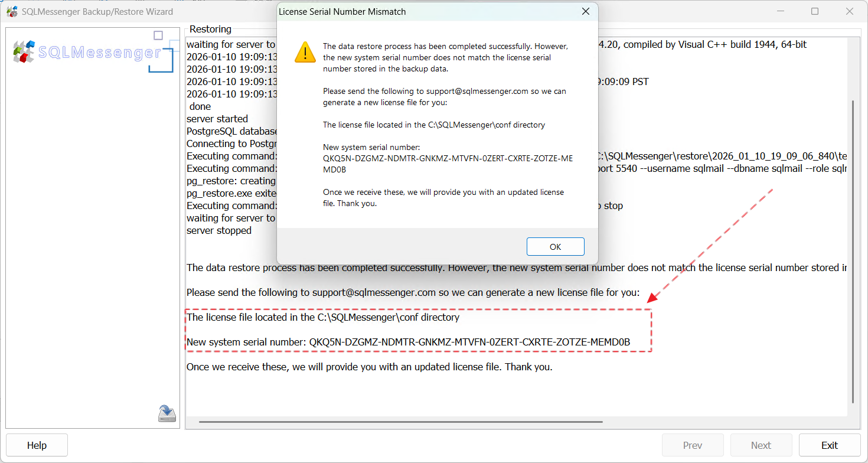
Task: Open Help for the Backup/Restore Wizard
Action: (37, 445)
